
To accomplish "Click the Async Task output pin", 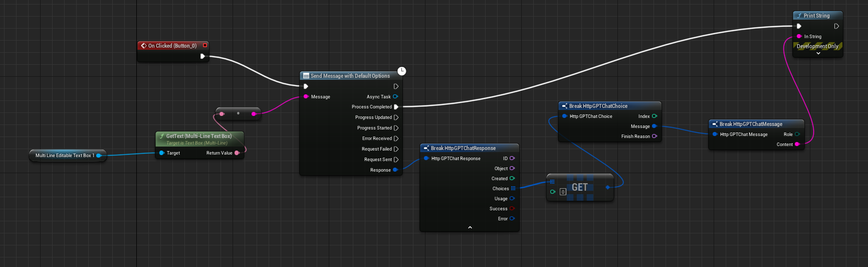I will [x=395, y=96].
